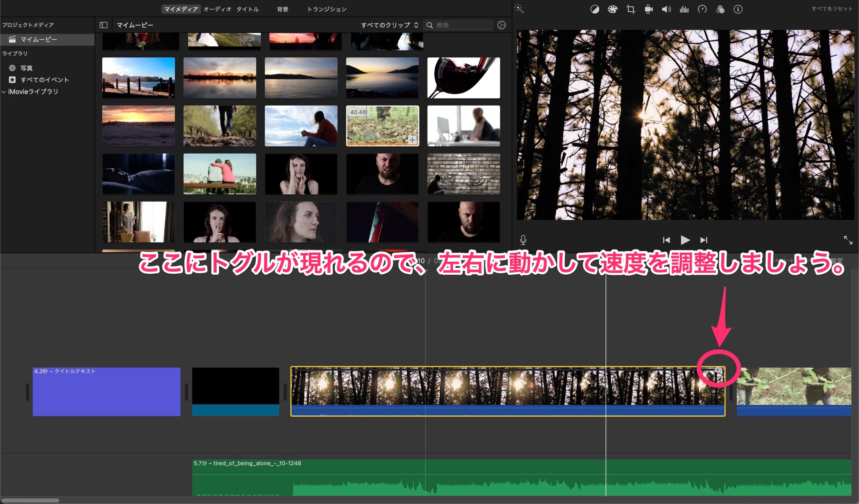859x504 pixels.
Task: Switch to the オーディオ tab
Action: [217, 9]
